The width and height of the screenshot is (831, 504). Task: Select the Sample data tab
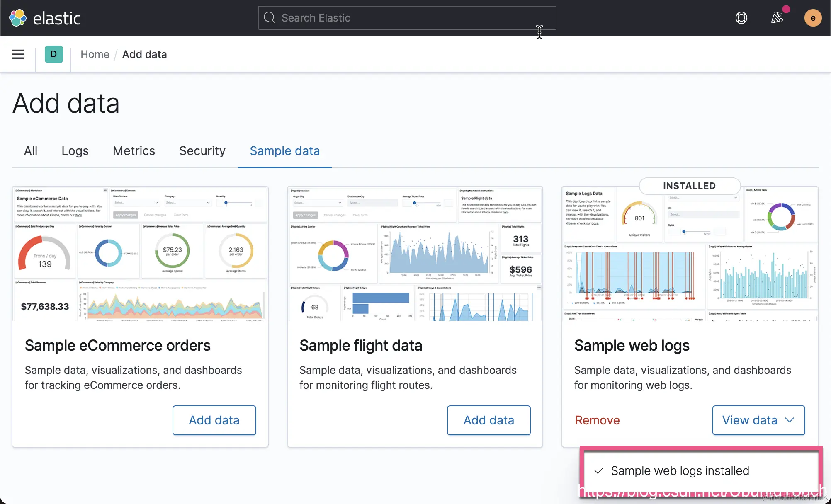(x=284, y=151)
